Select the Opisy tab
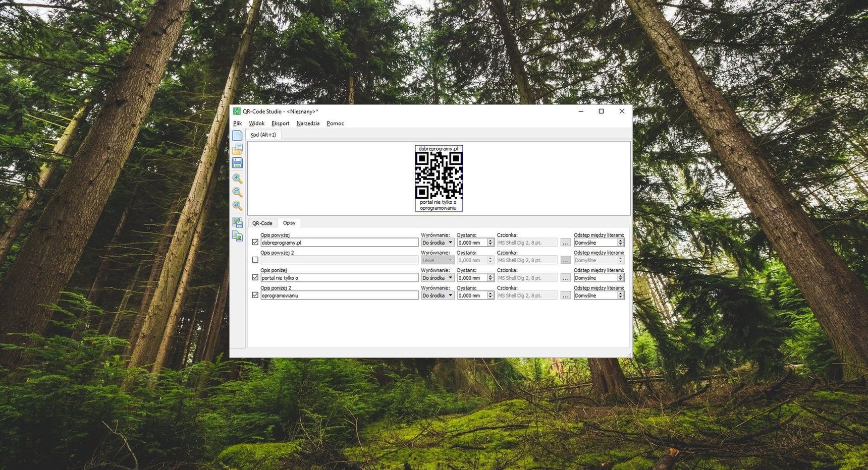The height and width of the screenshot is (470, 868). (289, 223)
